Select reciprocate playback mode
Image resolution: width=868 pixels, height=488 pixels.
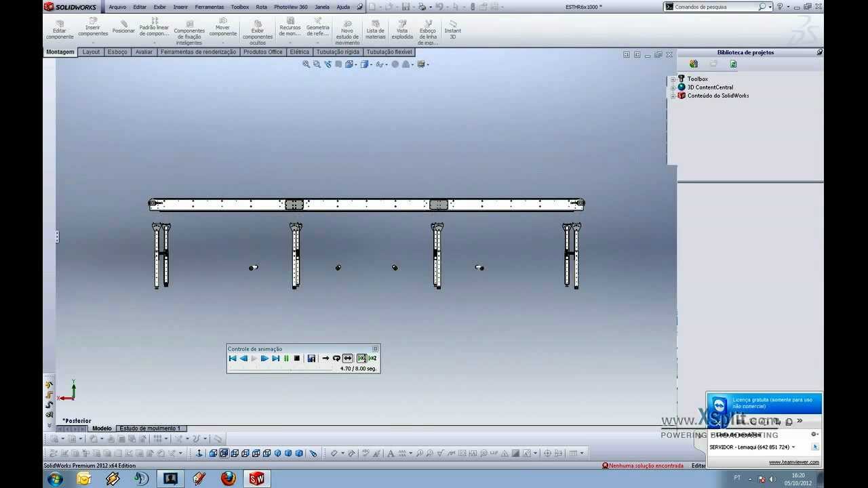347,359
